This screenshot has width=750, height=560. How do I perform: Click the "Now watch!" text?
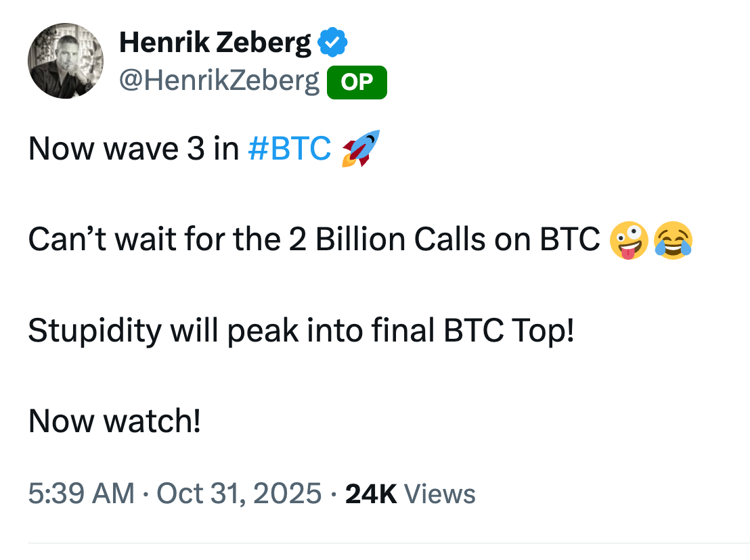(114, 421)
